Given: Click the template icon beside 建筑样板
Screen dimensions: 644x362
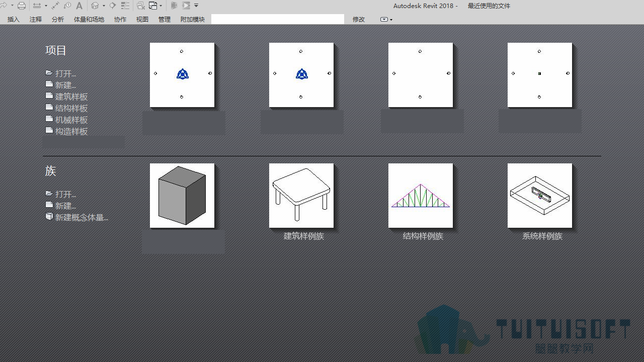Looking at the screenshot, I should click(x=49, y=96).
